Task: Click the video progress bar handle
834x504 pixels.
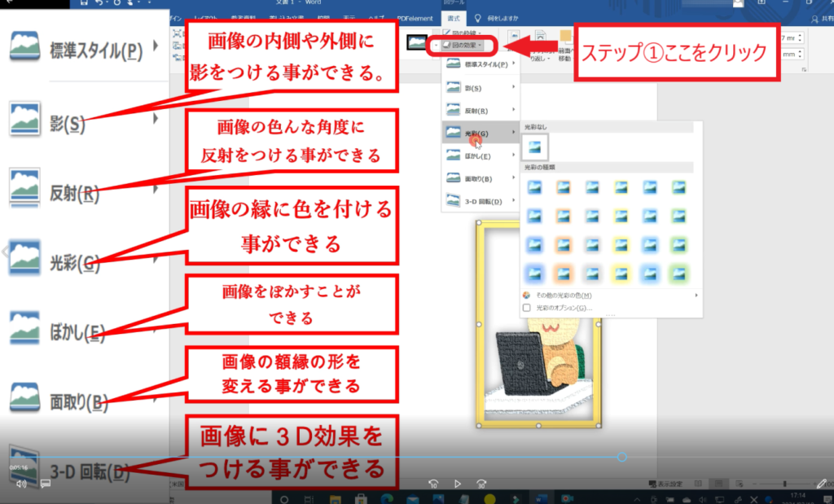Action: [x=622, y=457]
